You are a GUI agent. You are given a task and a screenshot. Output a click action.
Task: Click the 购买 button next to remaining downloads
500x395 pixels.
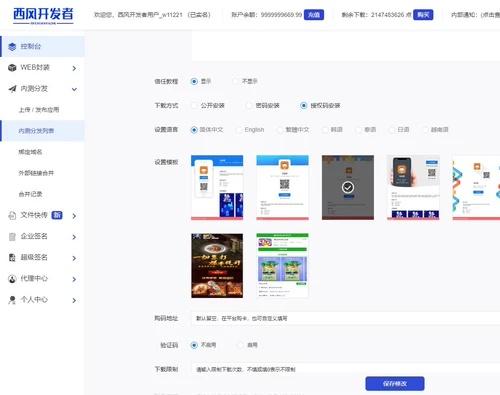tap(423, 15)
